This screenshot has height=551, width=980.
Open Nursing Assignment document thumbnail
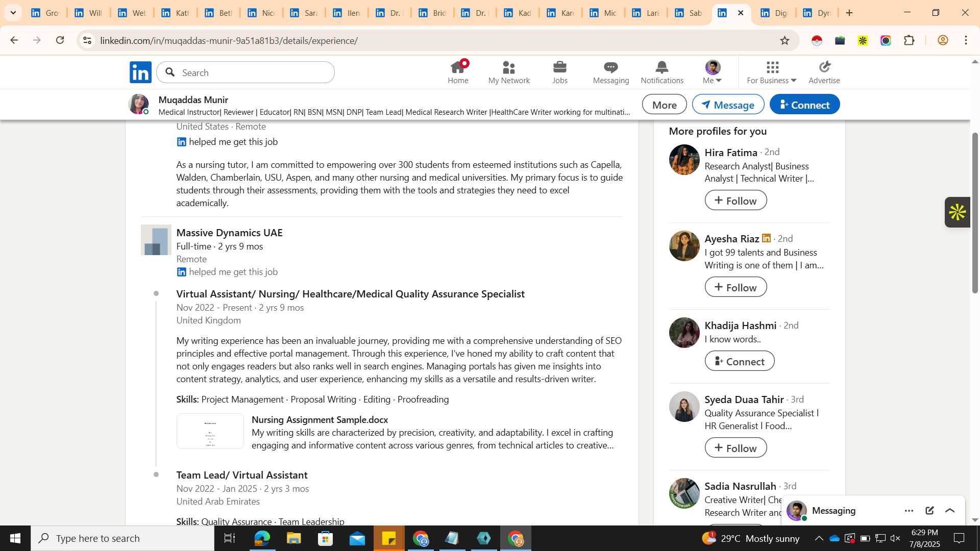tap(210, 431)
